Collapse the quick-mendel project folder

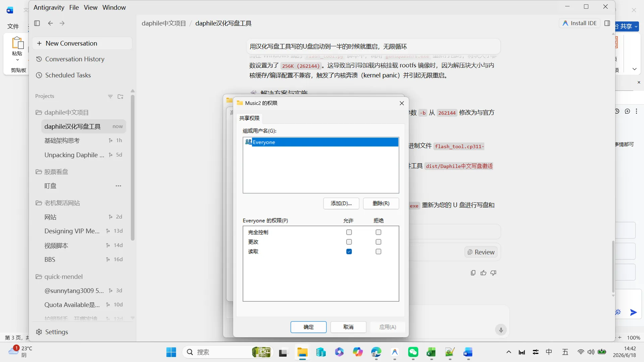click(x=39, y=277)
